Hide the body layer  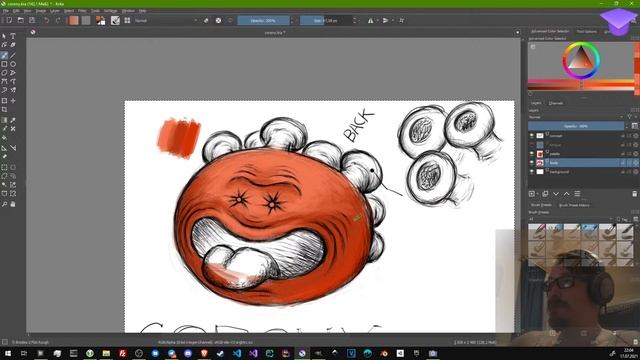531,163
